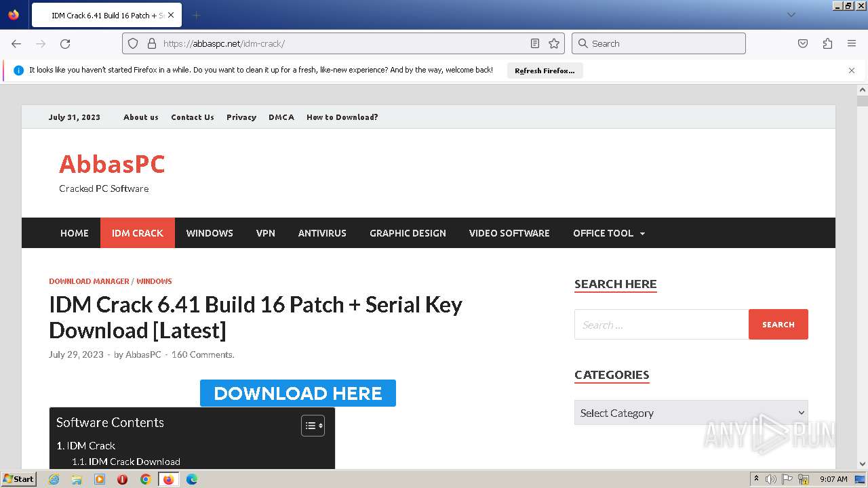Save page to Pocket

click(803, 43)
